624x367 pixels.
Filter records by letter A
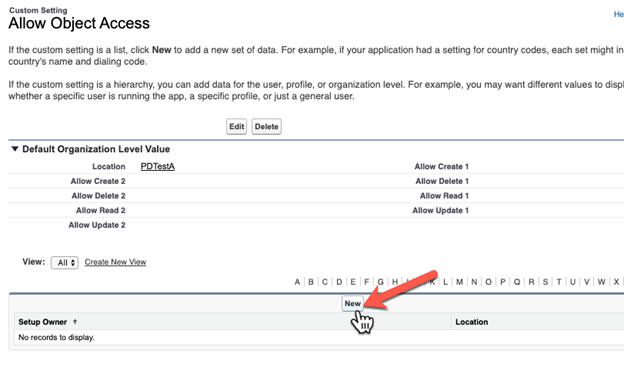click(x=297, y=282)
